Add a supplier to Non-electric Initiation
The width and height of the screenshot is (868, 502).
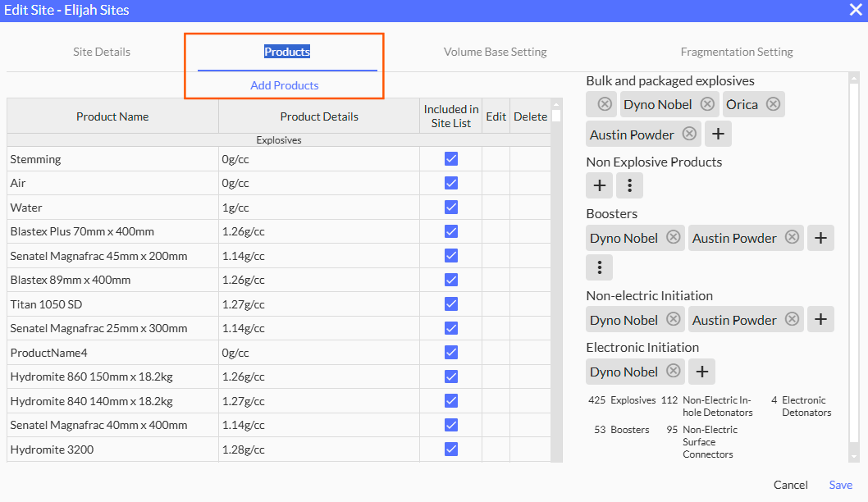click(x=820, y=320)
